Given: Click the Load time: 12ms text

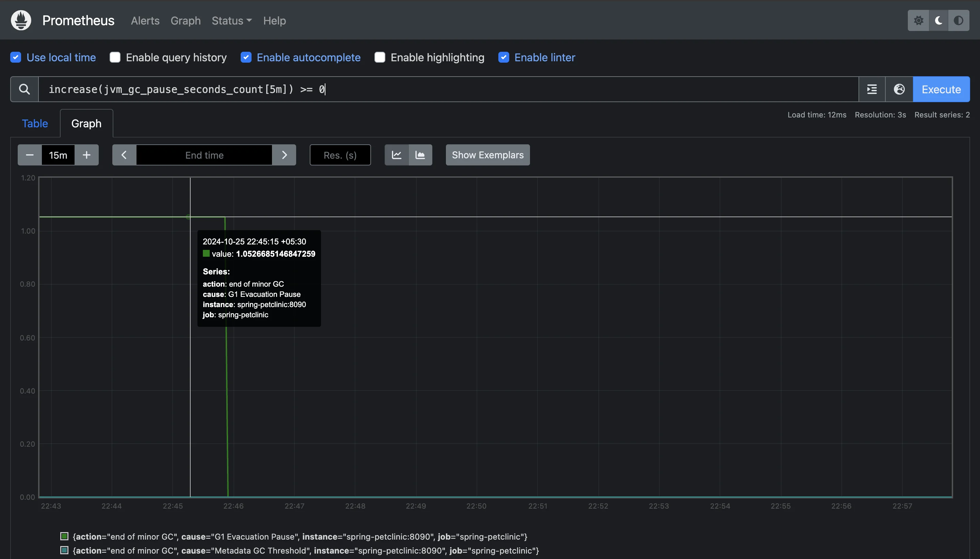Looking at the screenshot, I should pos(817,115).
